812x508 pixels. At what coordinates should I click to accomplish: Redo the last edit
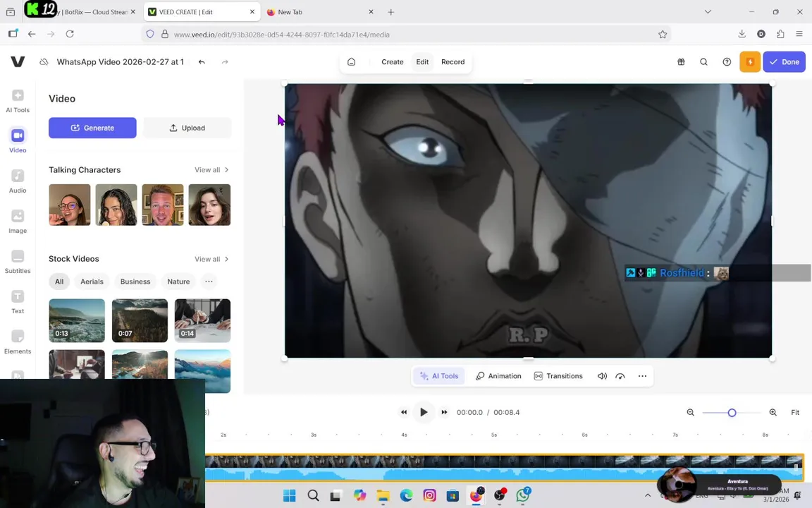[x=225, y=61]
